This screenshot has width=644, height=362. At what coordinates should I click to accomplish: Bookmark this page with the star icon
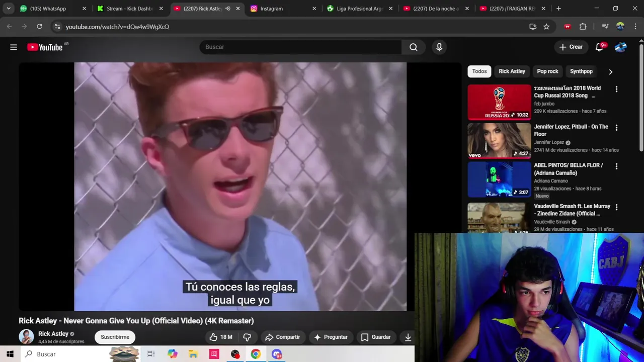coord(546,27)
